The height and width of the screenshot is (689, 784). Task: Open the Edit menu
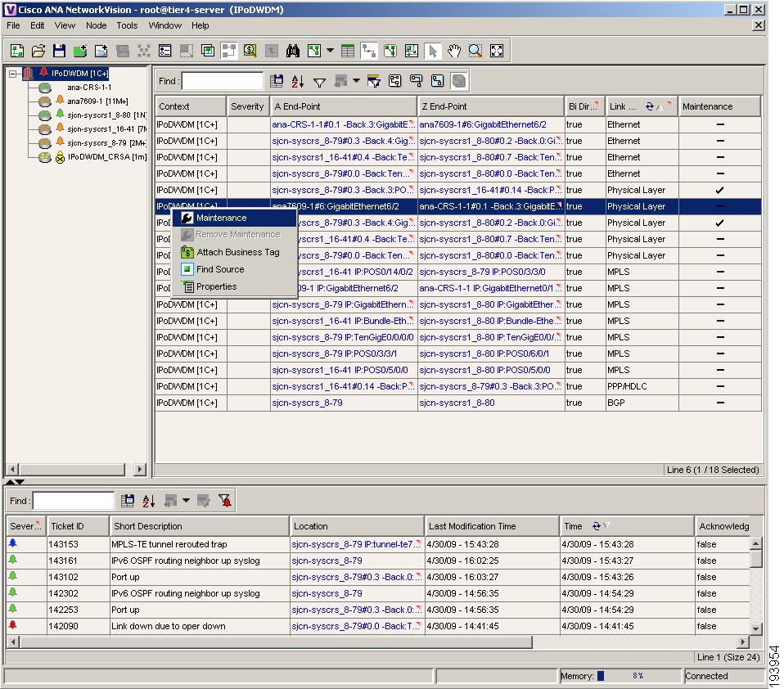(x=38, y=25)
